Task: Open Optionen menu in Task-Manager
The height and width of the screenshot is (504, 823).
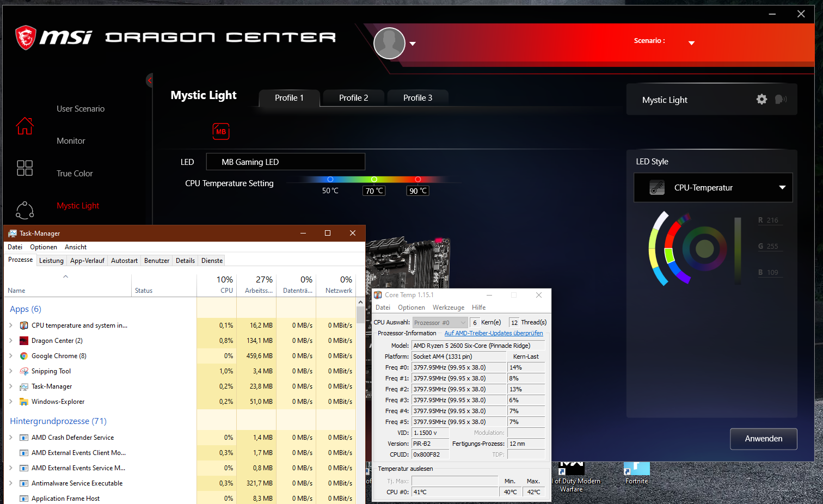Action: 44,247
